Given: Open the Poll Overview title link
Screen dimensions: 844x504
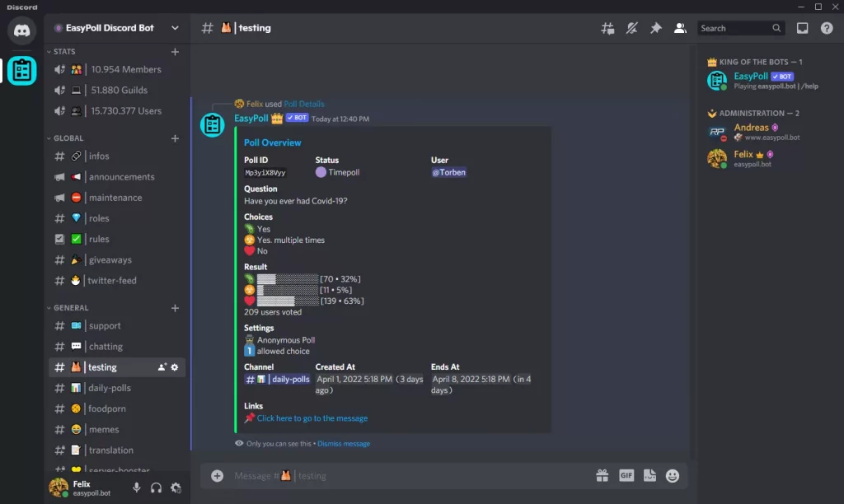Looking at the screenshot, I should [x=272, y=142].
